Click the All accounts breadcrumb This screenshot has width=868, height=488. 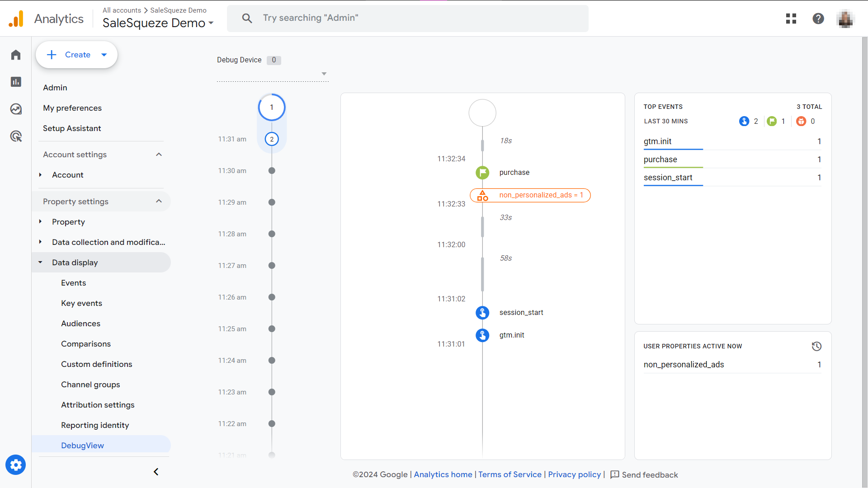pyautogui.click(x=122, y=10)
